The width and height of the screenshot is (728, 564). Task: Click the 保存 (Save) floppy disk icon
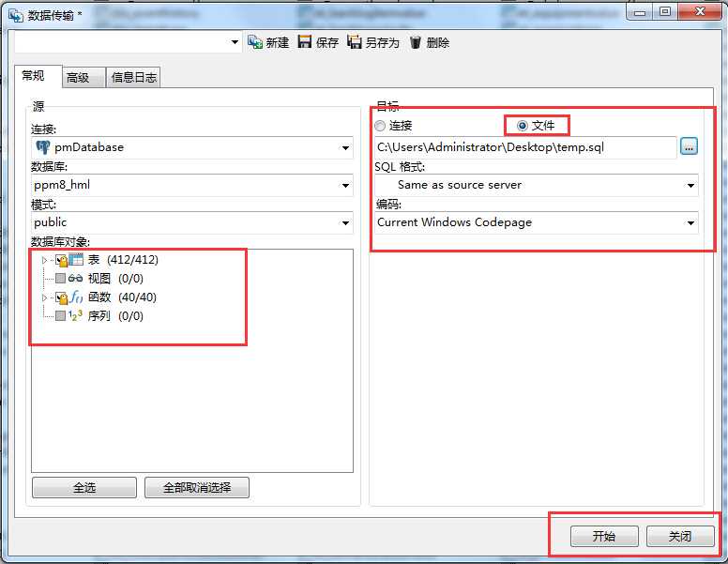point(305,42)
